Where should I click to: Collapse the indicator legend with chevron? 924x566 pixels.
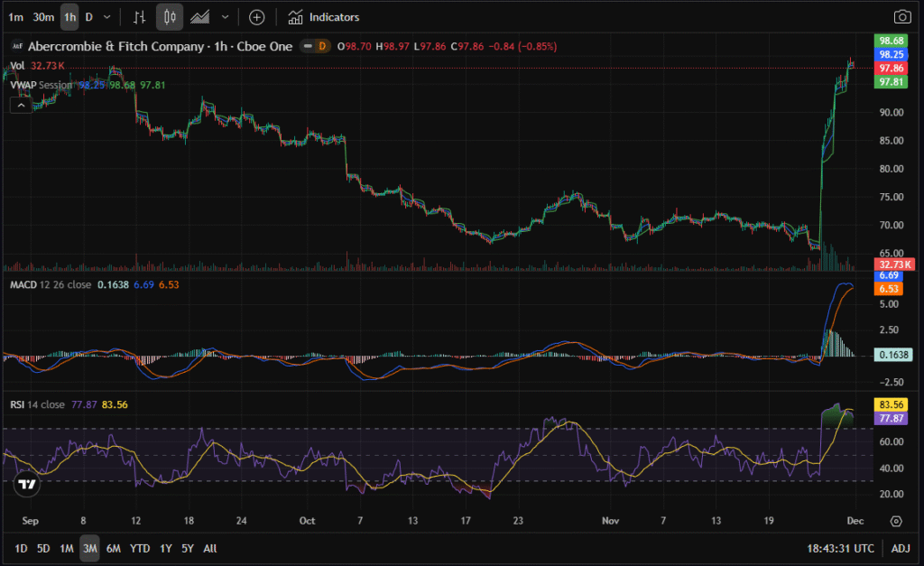point(19,105)
